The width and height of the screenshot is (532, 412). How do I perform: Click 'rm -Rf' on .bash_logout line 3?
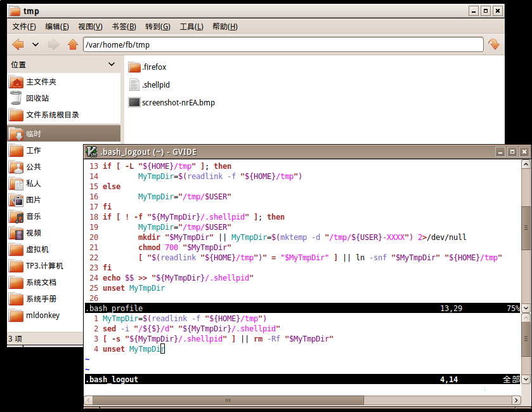coord(267,338)
